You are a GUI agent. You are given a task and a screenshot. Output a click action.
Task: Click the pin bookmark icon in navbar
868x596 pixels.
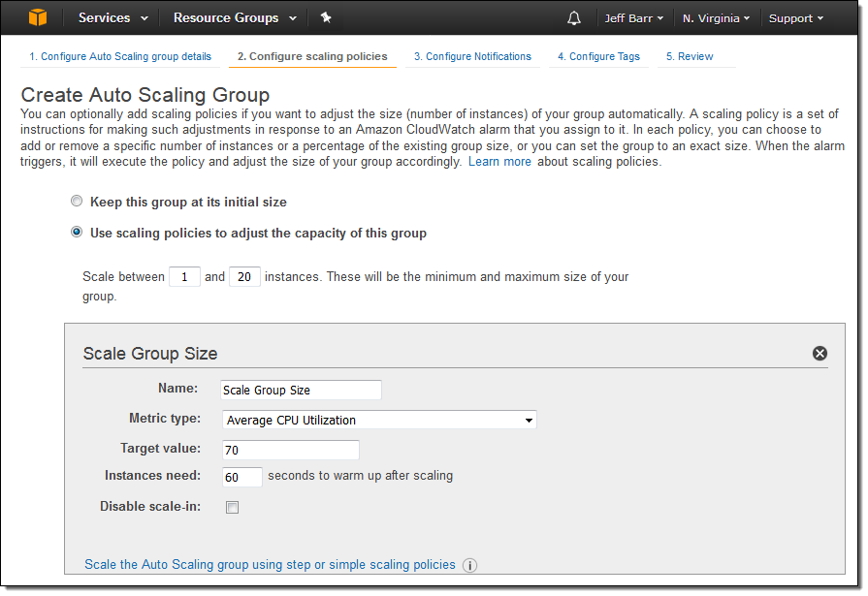[x=326, y=17]
